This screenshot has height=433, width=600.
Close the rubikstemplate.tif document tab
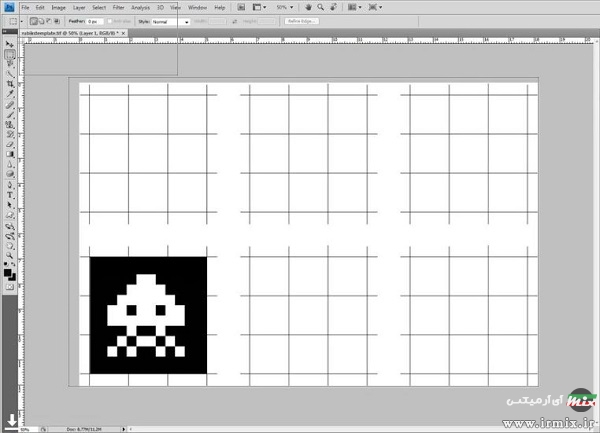[x=123, y=33]
